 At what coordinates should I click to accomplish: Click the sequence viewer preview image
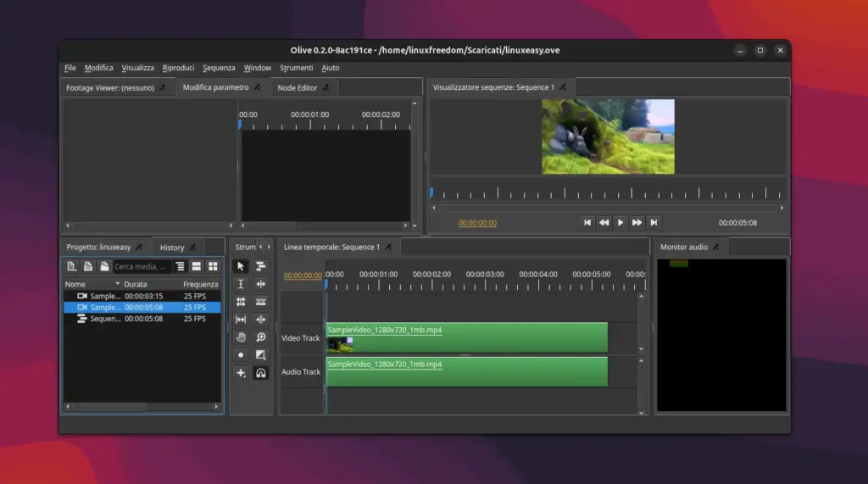[608, 136]
